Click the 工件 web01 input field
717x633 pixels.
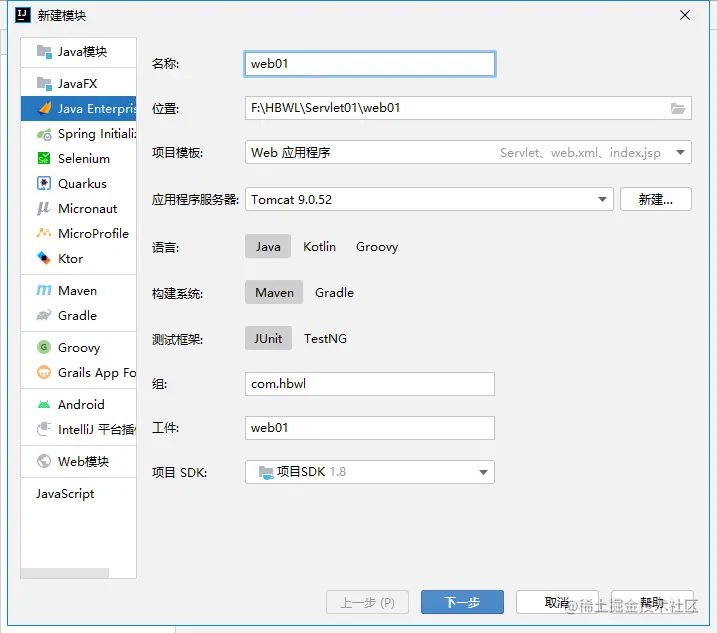tap(370, 428)
